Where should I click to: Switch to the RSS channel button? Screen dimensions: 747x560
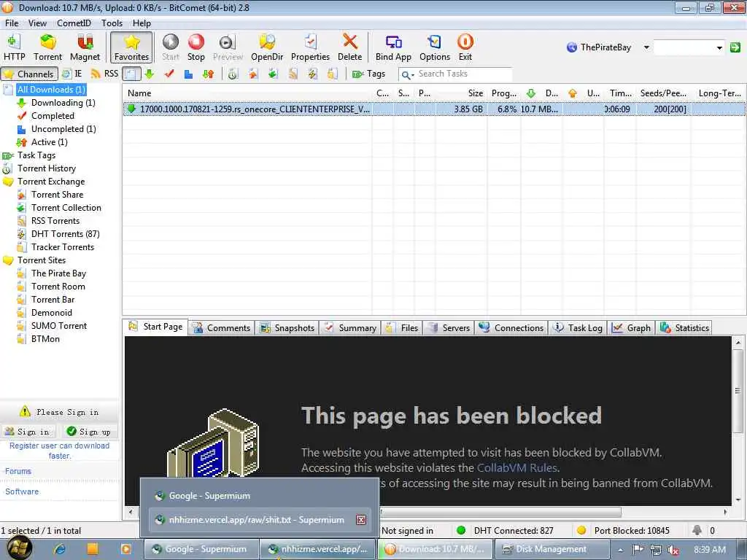point(104,74)
